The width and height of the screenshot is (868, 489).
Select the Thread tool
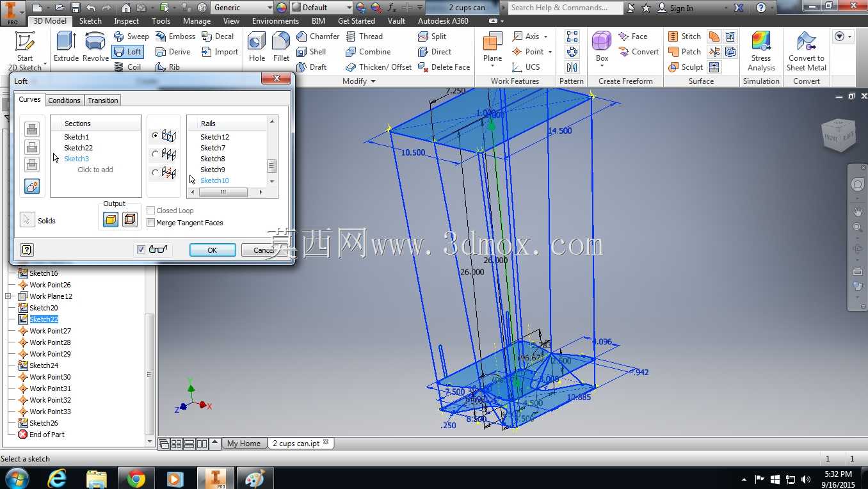(364, 36)
